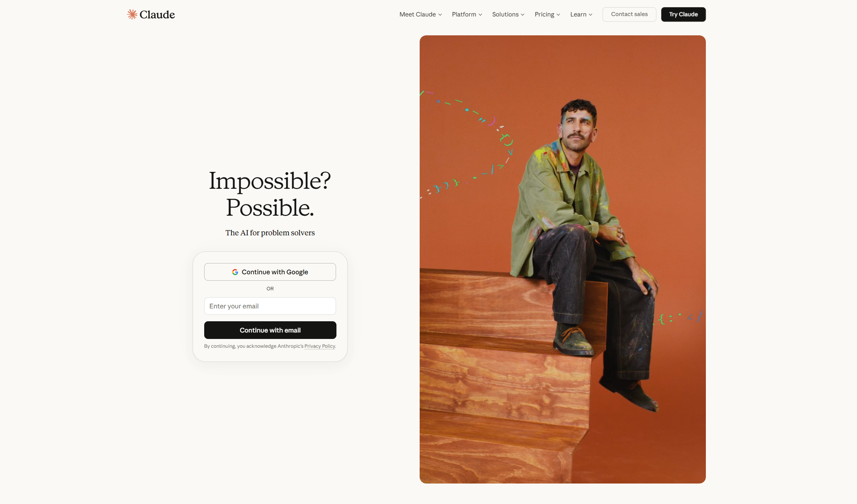857x504 pixels.
Task: Click the Google logo in sign-in button
Action: (235, 272)
